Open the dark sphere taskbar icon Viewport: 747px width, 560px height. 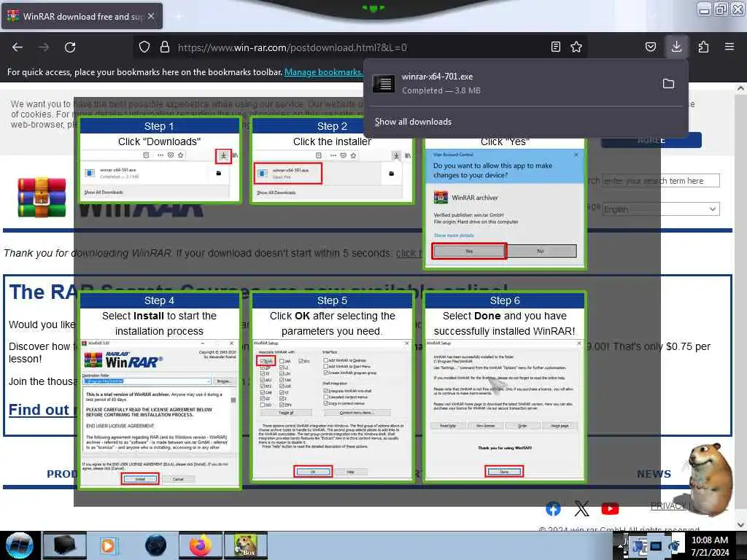(155, 545)
